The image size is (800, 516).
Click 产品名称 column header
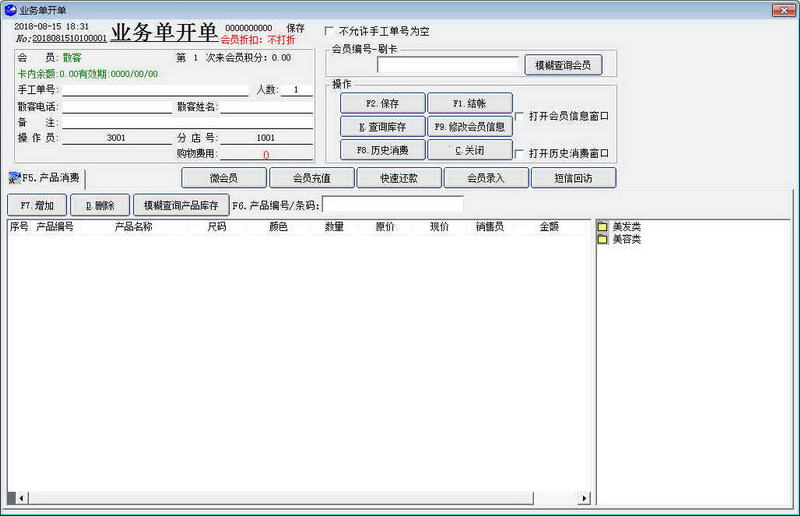pos(134,227)
